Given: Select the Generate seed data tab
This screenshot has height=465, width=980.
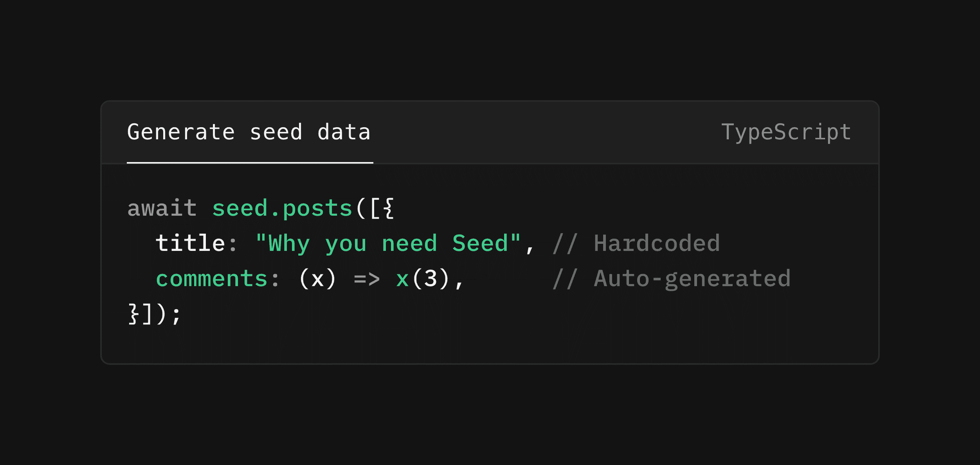Looking at the screenshot, I should [x=249, y=132].
